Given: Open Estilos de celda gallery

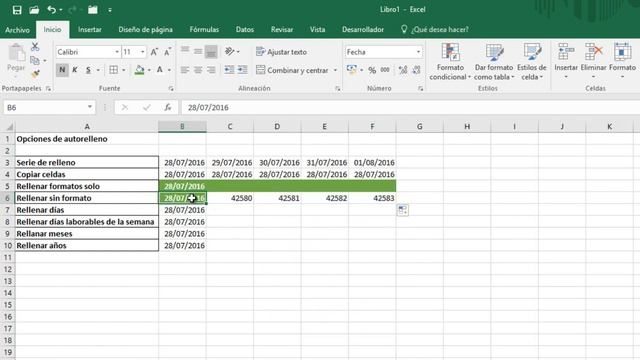Looking at the screenshot, I should click(x=531, y=62).
